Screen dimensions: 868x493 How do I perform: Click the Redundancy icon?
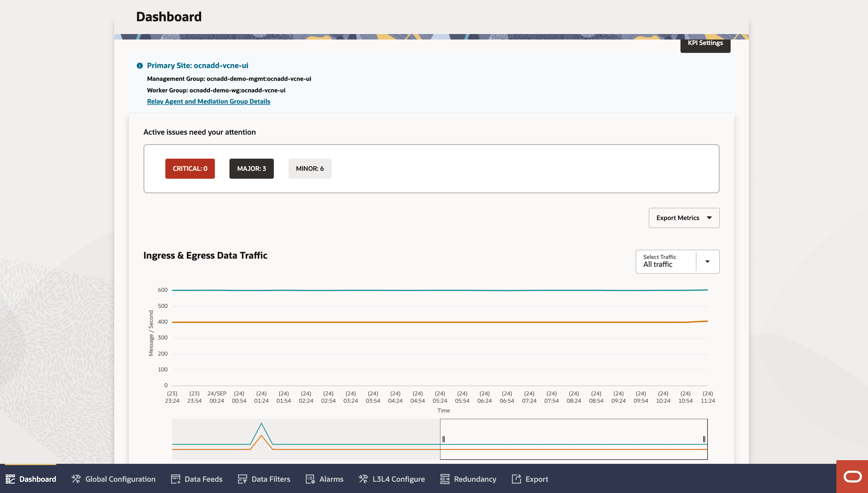click(x=445, y=479)
